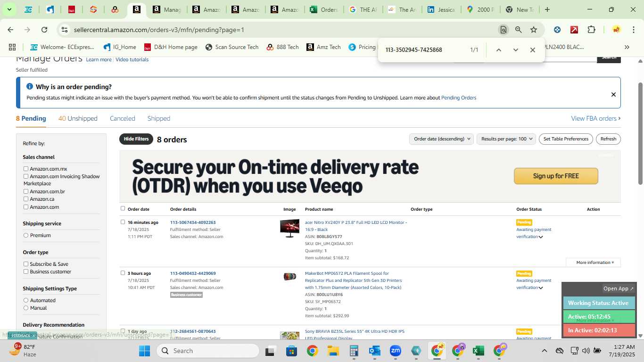Select the Premium shipping service radio
The image size is (644, 362).
26,235
